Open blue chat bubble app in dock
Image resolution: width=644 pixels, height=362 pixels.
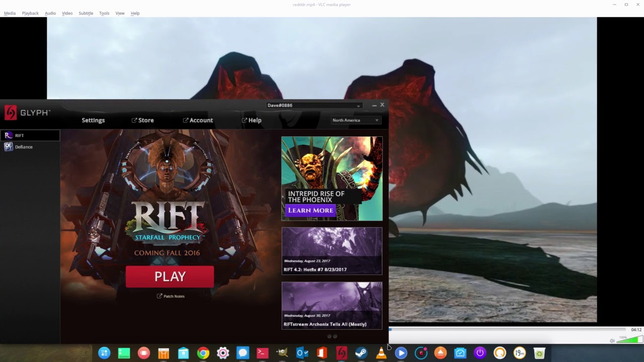point(243,353)
